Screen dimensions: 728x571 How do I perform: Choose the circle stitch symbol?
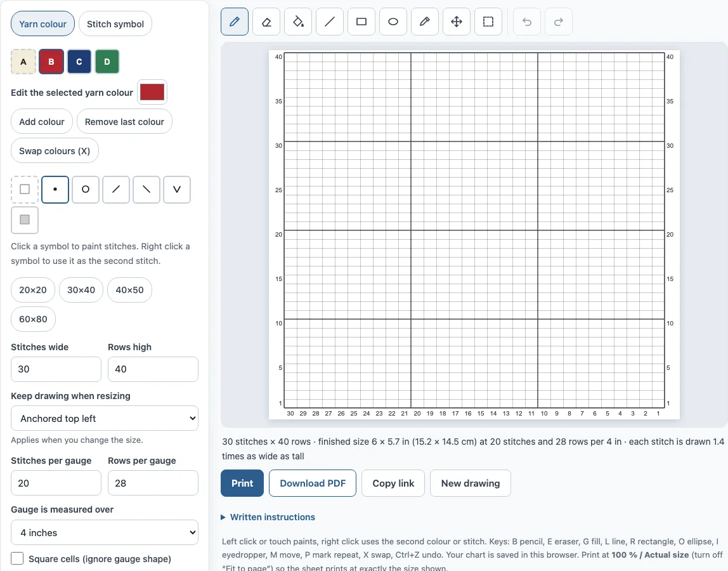click(x=86, y=190)
